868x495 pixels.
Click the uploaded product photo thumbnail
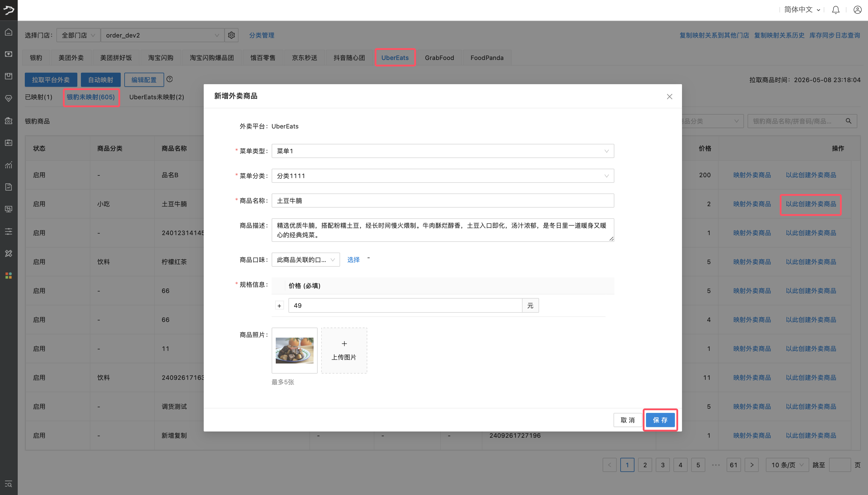pyautogui.click(x=295, y=351)
